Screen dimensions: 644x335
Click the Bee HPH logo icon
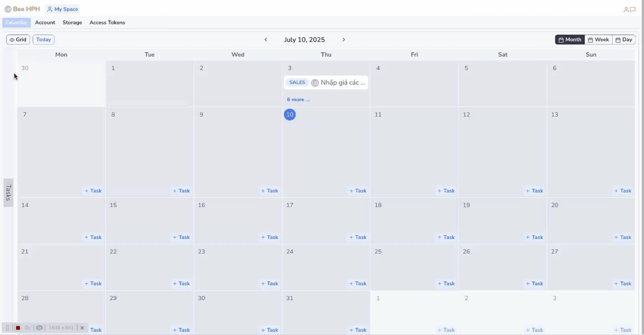[x=8, y=9]
